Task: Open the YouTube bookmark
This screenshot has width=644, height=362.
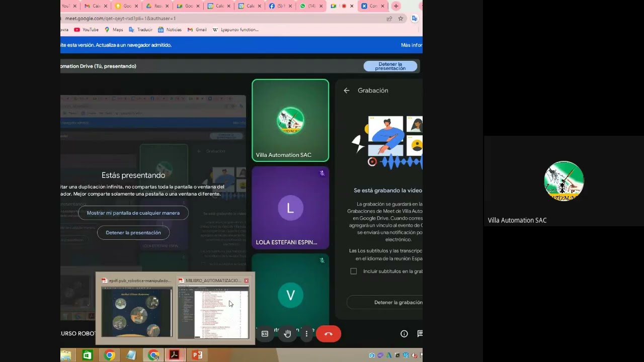Action: point(86,30)
